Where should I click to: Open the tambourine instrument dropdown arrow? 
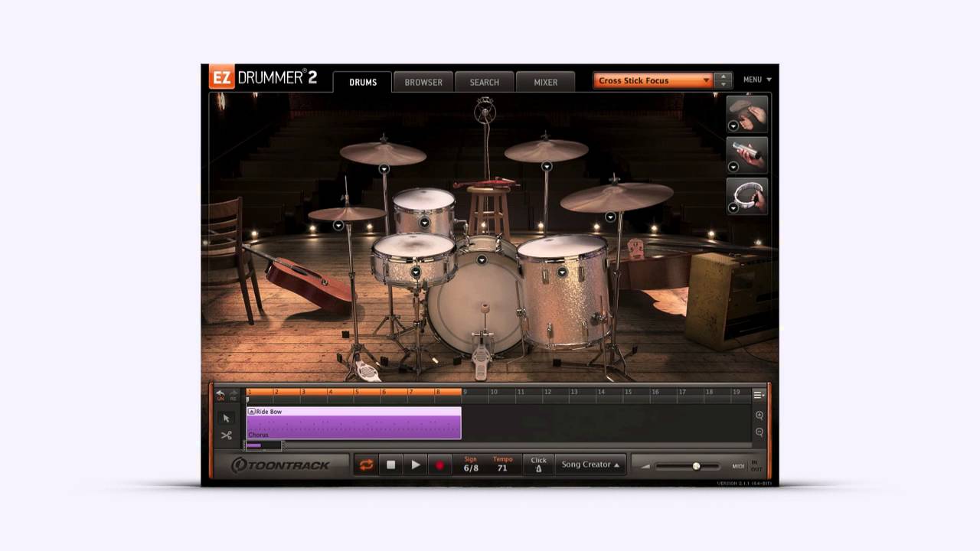[733, 207]
